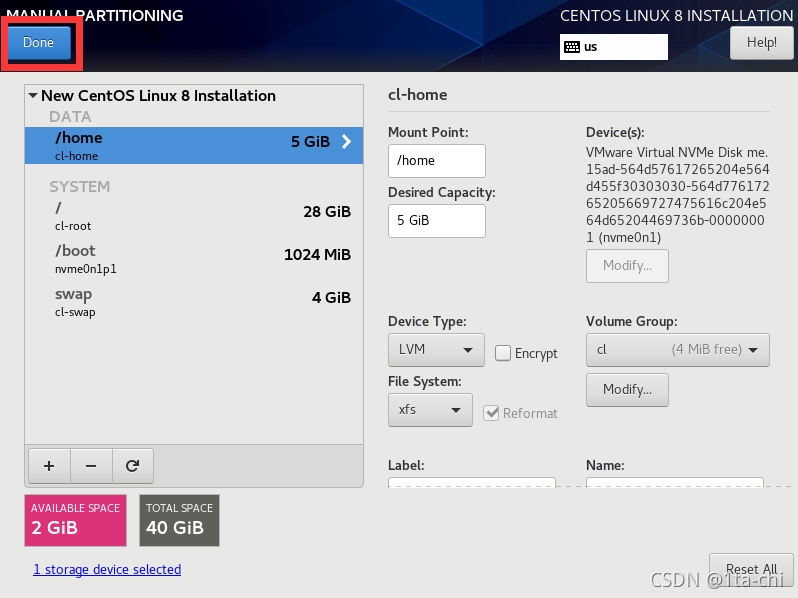Image resolution: width=798 pixels, height=598 pixels.
Task: Open the Help! button
Action: pos(761,42)
